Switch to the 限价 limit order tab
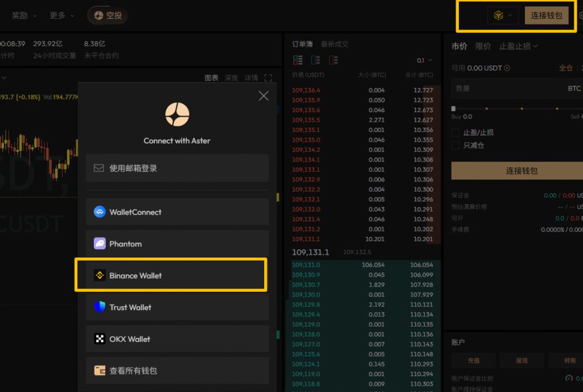This screenshot has height=392, width=583. (x=483, y=46)
